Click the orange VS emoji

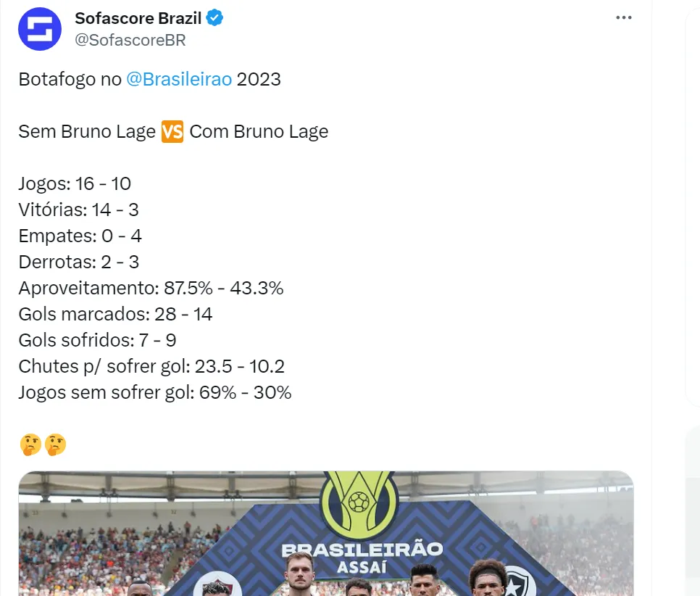coord(172,132)
